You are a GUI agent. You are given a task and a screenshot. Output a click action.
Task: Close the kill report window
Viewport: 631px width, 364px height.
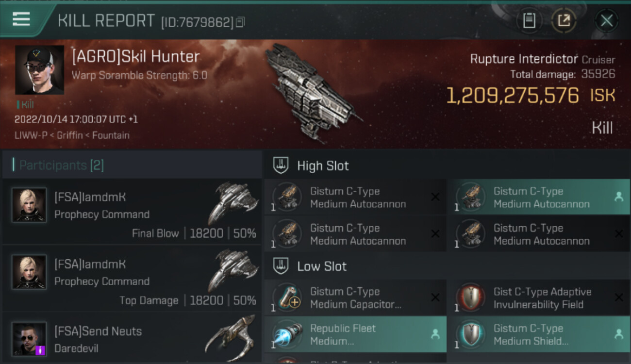(x=606, y=20)
